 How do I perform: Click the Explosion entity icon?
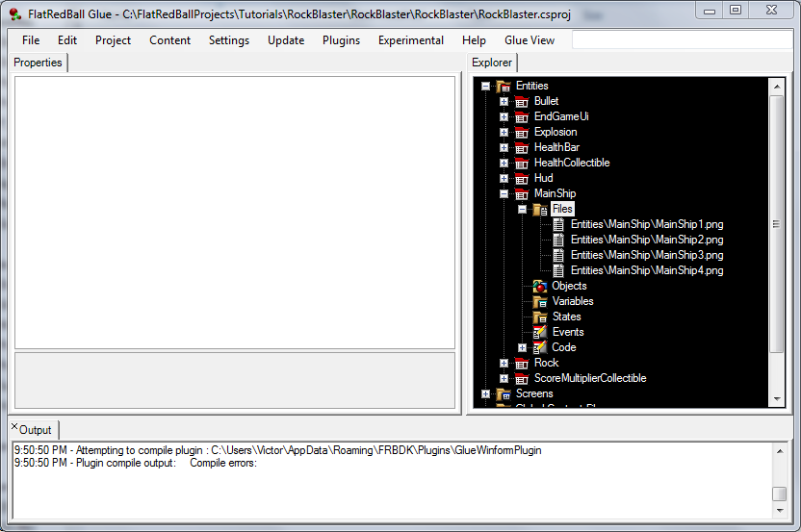[x=522, y=132]
